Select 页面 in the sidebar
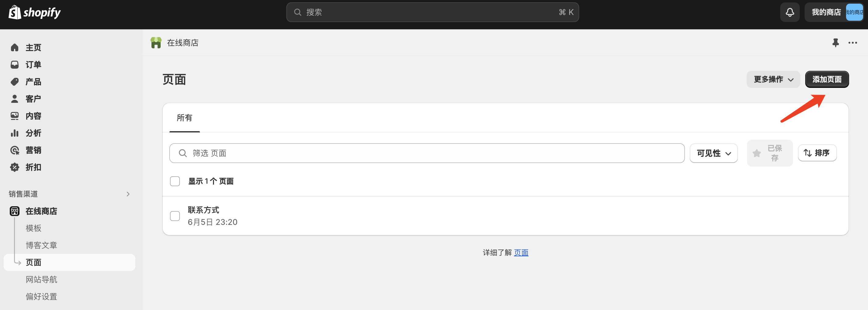 pyautogui.click(x=69, y=262)
